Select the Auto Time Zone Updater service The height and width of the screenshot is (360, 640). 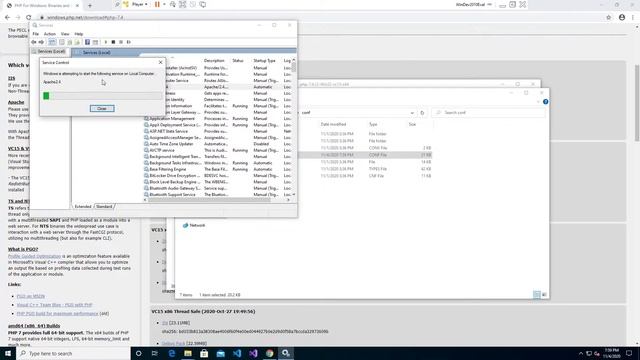218,144
